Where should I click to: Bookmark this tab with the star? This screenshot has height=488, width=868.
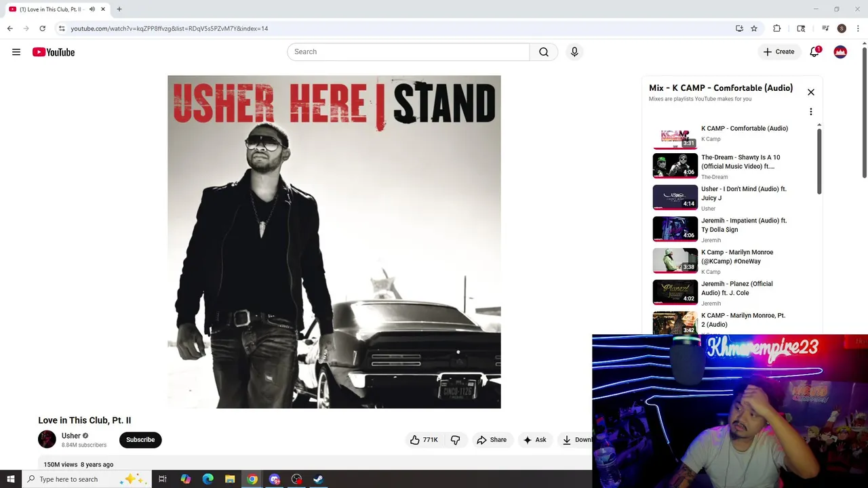pos(753,28)
